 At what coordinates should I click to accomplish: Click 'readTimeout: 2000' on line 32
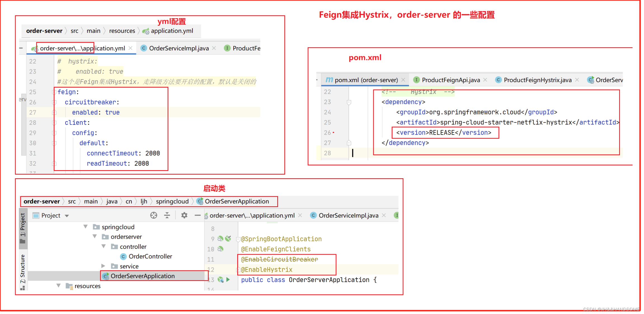117,163
